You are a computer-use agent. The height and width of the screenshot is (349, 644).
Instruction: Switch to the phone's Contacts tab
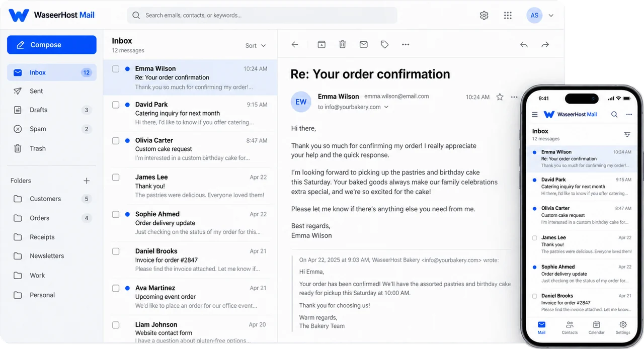tap(570, 327)
